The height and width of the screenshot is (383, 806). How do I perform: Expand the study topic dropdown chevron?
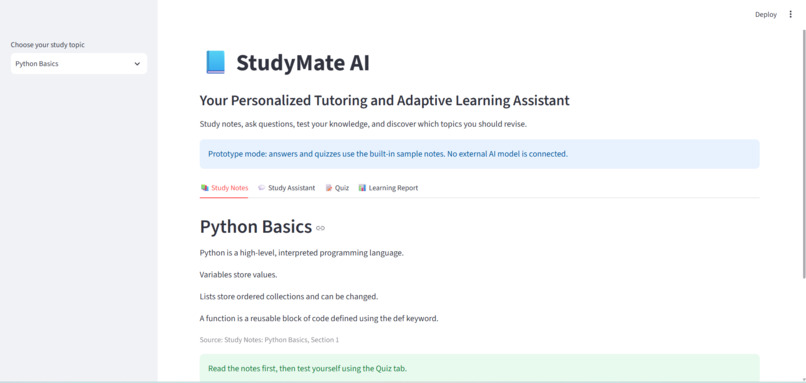[x=137, y=64]
